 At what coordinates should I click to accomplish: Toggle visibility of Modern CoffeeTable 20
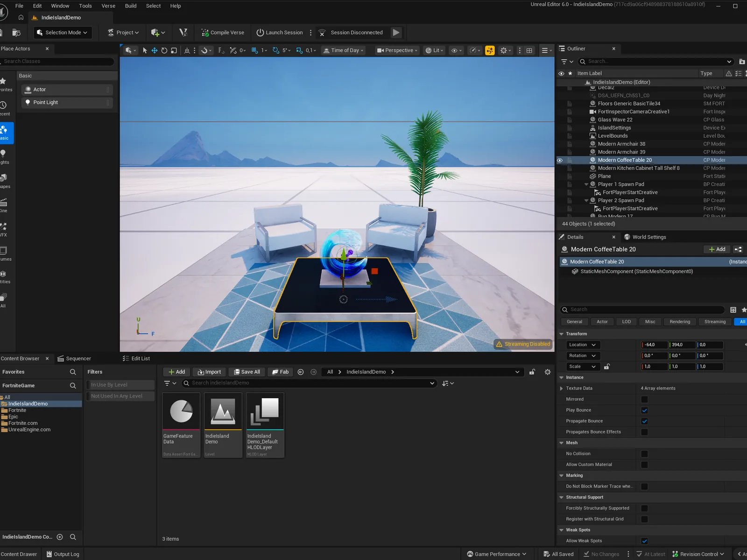click(560, 160)
